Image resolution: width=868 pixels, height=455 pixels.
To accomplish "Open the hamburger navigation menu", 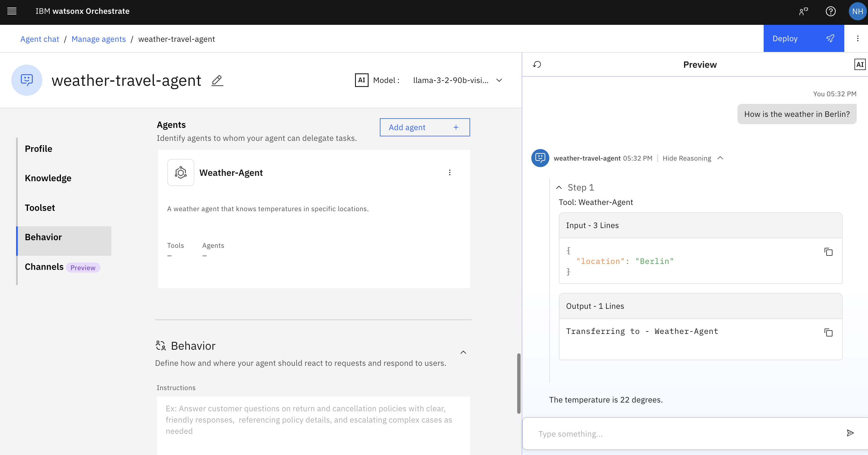I will 12,11.
